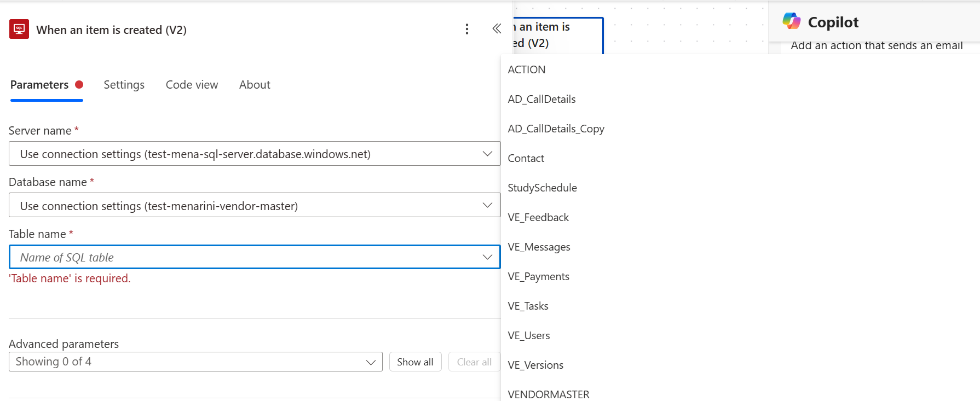980x401 pixels.
Task: Open the three-dot more options menu
Action: click(467, 29)
